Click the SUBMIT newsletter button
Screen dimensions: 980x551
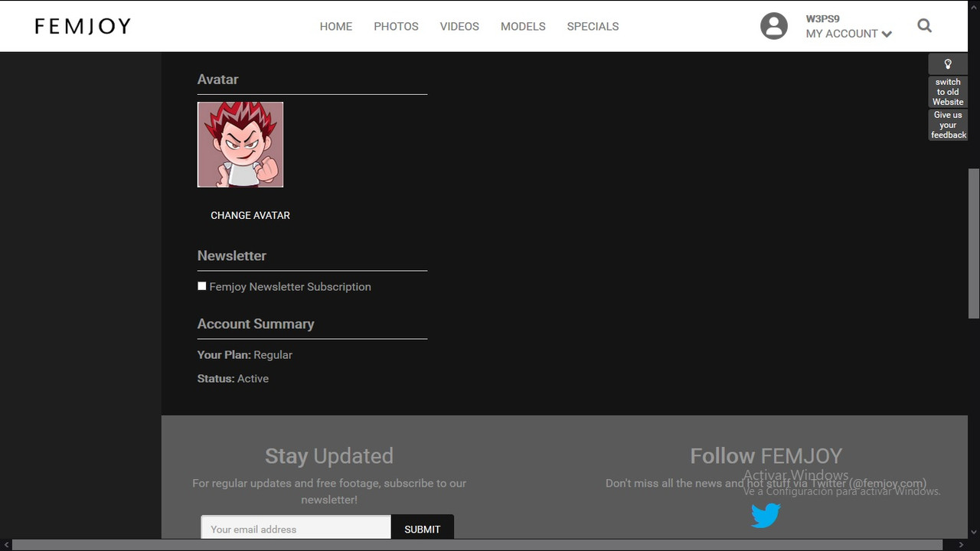423,529
